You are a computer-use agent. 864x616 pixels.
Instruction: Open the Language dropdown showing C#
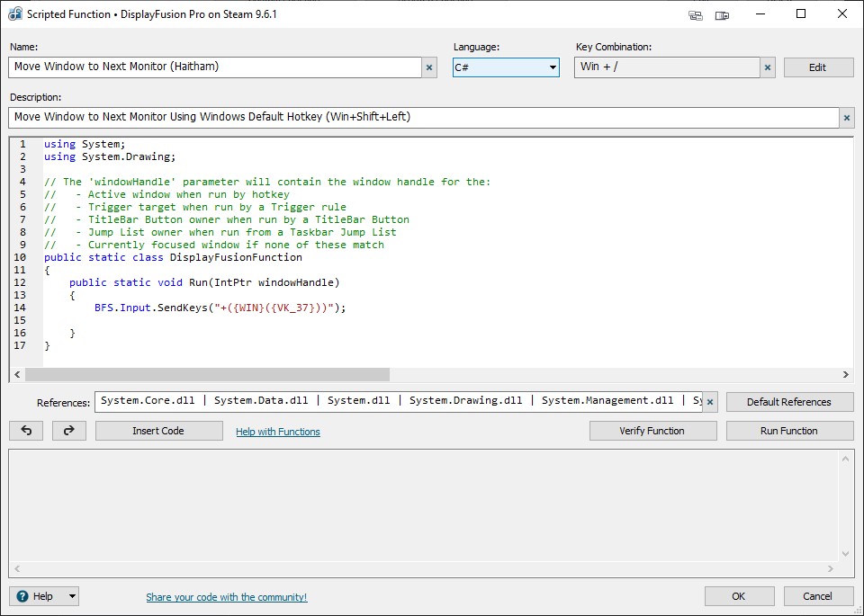[505, 67]
